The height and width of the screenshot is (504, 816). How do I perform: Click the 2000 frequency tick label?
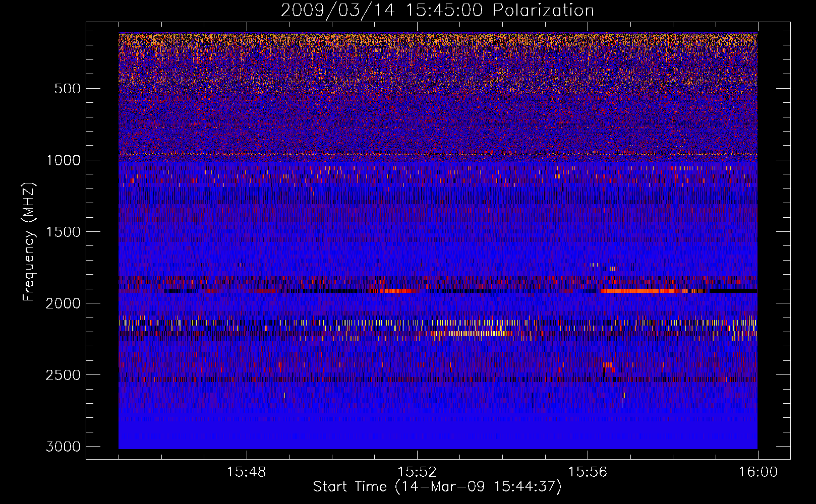click(63, 303)
